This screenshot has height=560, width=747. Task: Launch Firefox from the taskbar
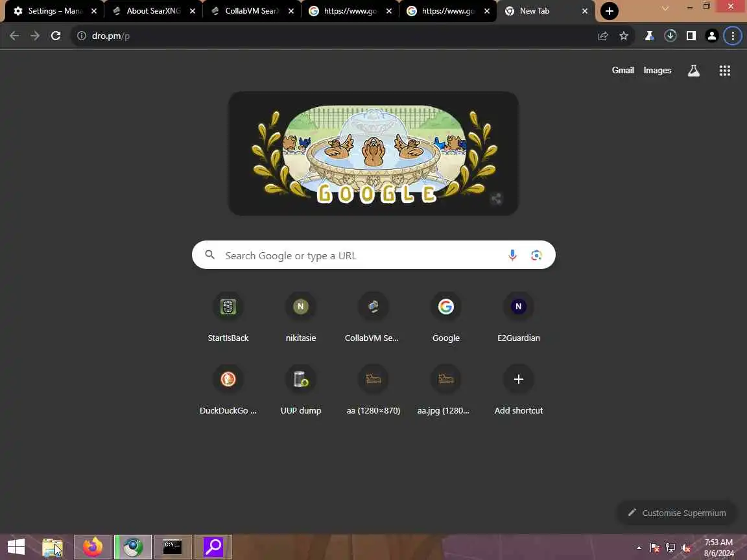pos(93,547)
